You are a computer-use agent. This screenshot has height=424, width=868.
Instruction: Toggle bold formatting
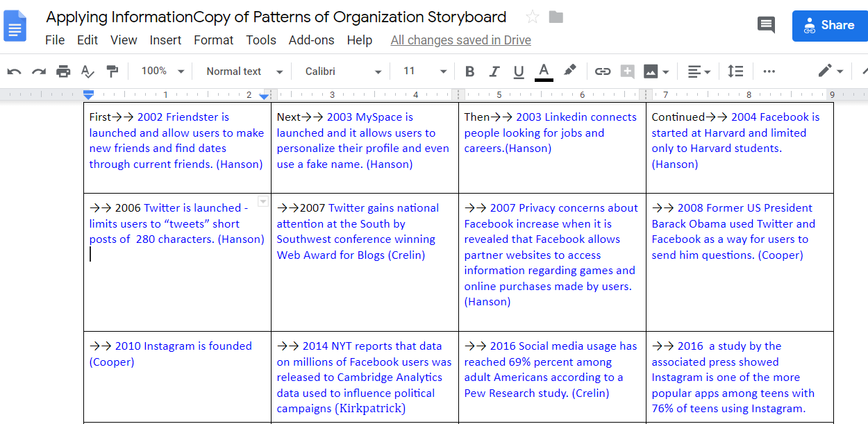[470, 71]
